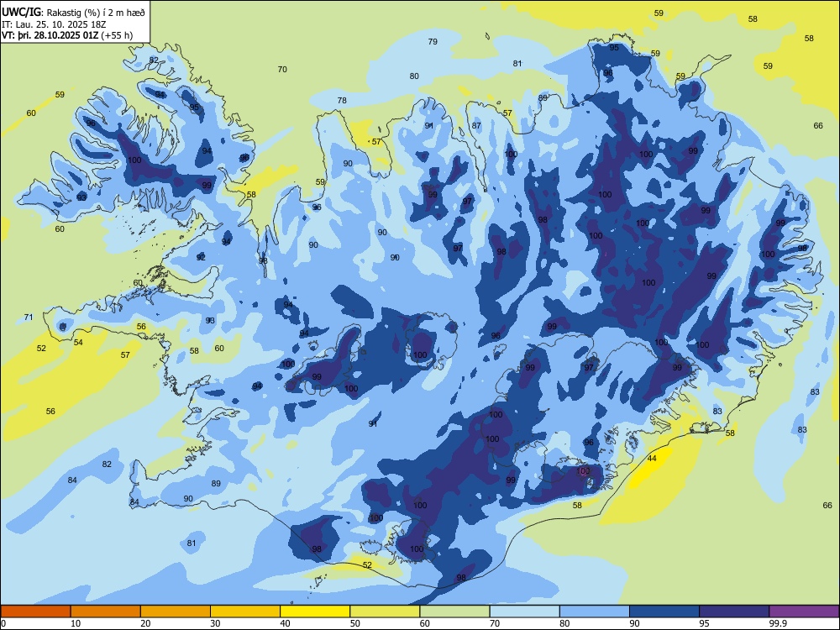Click the navy 95–99.9 legend swatch
The width and height of the screenshot is (840, 630).
(x=734, y=612)
